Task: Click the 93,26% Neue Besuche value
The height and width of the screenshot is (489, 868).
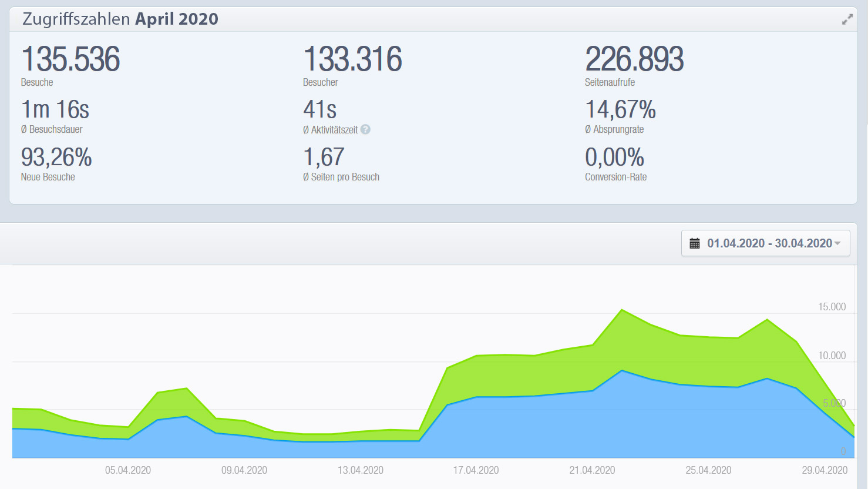Action: (56, 158)
